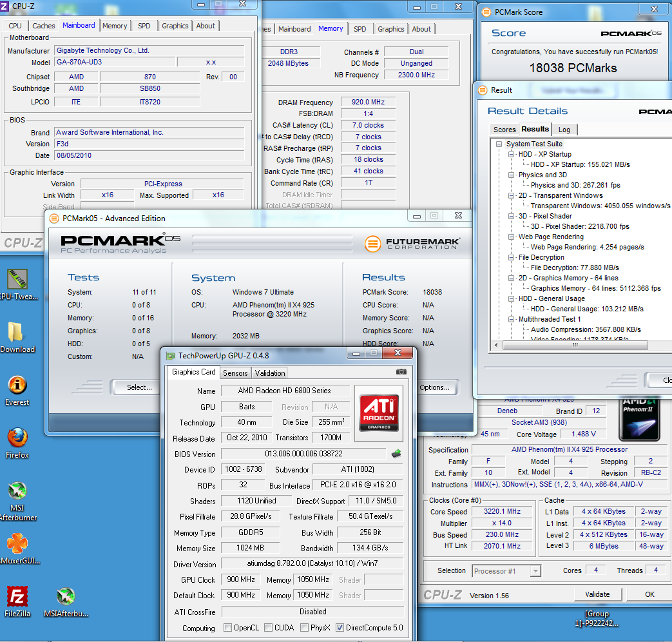The width and height of the screenshot is (672, 642).
Task: Collapse the File Decryption node
Action: click(x=512, y=257)
